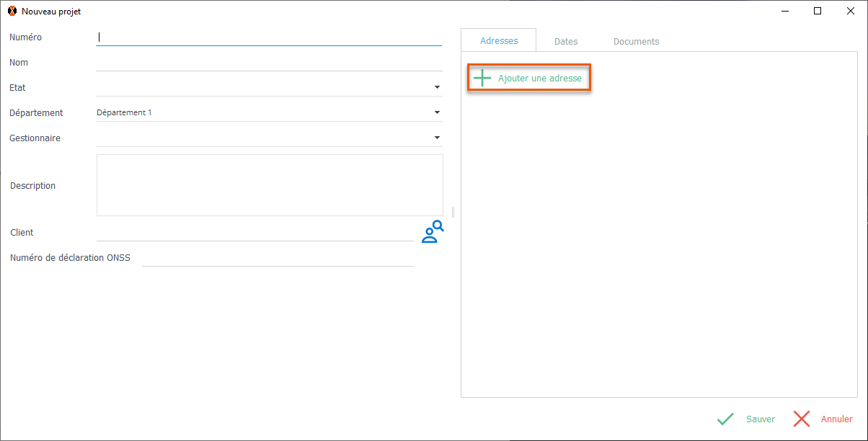This screenshot has width=868, height=441.
Task: Open the Département dropdown list
Action: click(x=437, y=113)
